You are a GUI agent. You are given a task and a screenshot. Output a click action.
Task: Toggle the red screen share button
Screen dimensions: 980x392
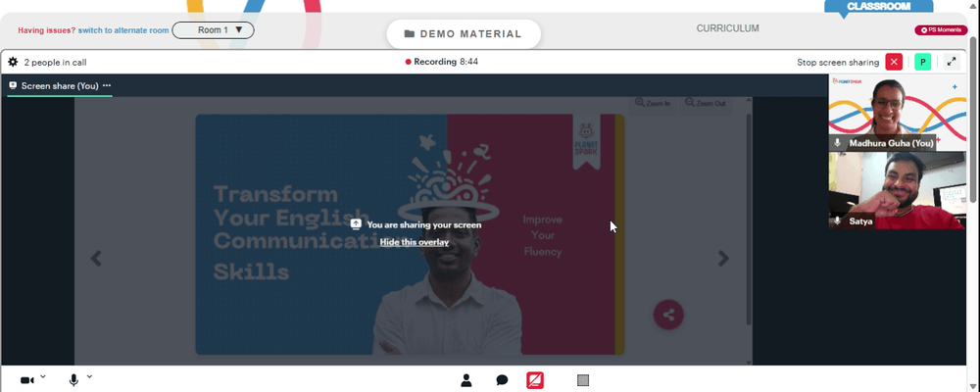535,380
